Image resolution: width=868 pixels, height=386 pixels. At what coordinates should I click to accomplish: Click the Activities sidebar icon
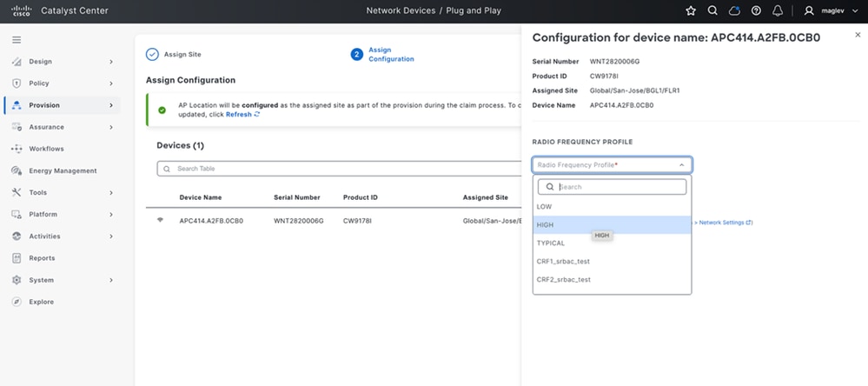pos(17,236)
